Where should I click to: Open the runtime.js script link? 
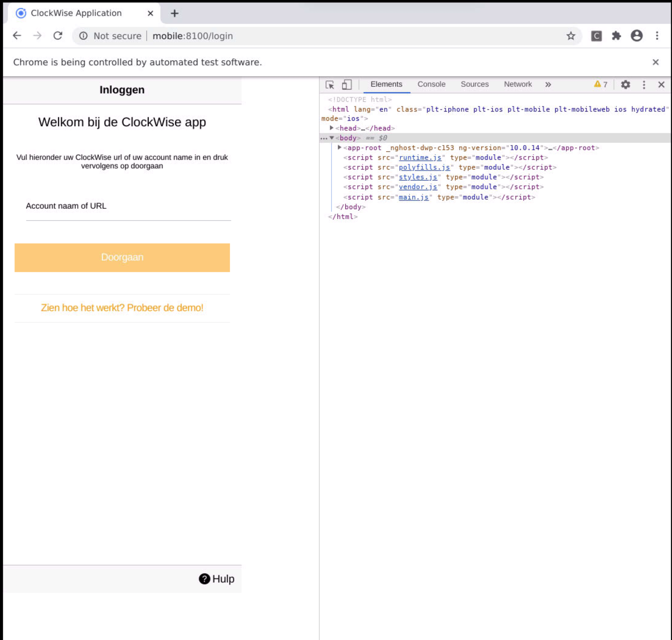(420, 158)
